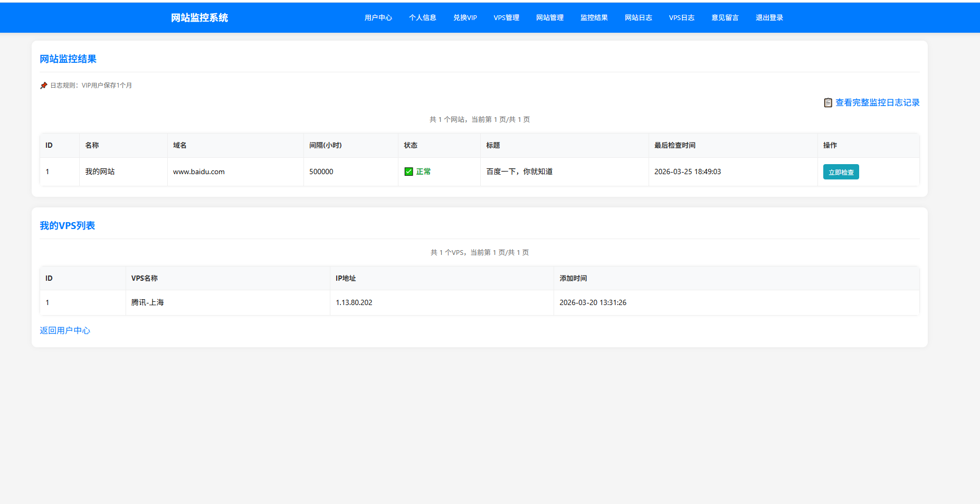980x504 pixels.
Task: Open the 兑换VIP navigation item
Action: [465, 18]
